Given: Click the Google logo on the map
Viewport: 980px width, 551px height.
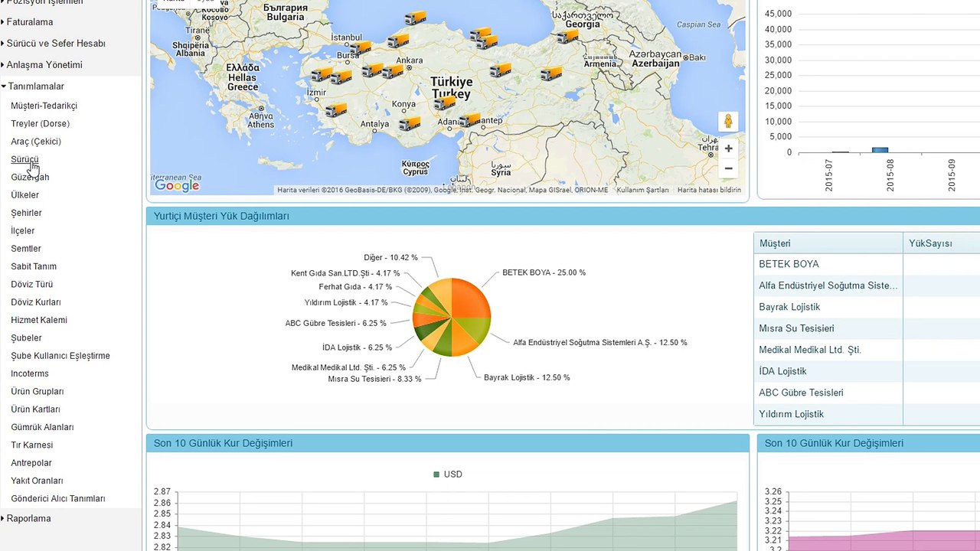Looking at the screenshot, I should (x=177, y=185).
